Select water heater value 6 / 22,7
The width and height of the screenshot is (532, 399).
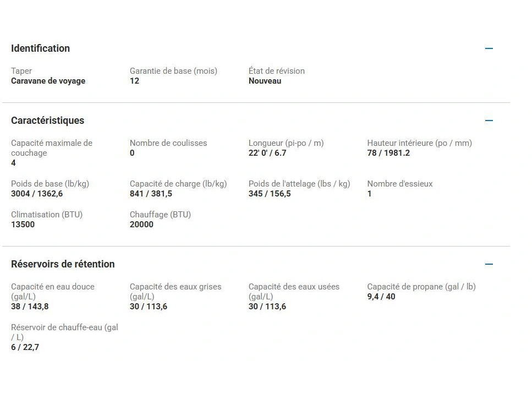25,347
